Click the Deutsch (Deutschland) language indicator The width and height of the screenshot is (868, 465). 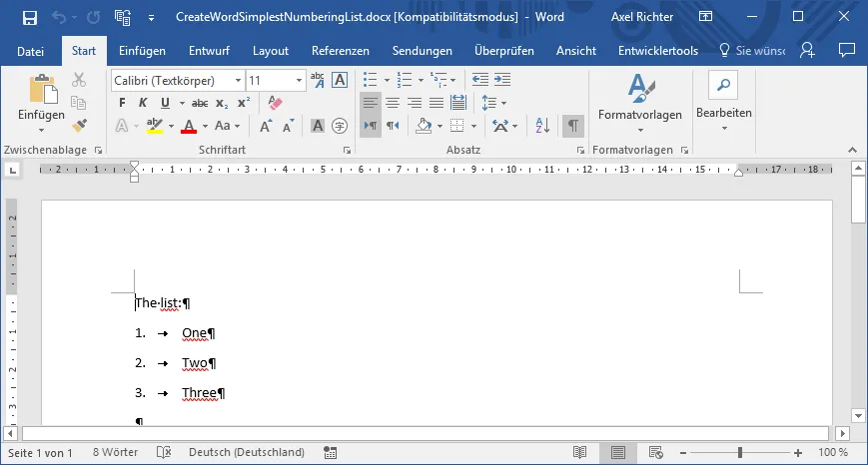[x=247, y=452]
